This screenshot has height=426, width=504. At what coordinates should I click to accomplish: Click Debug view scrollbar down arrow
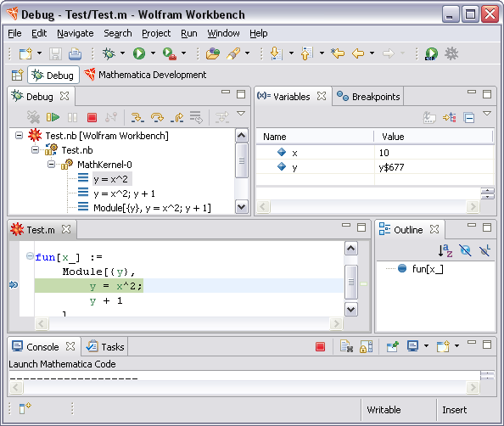click(241, 207)
